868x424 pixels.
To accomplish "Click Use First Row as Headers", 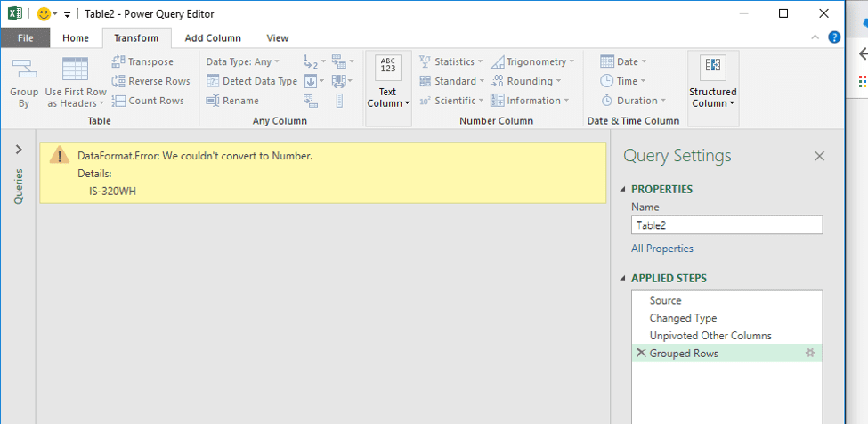I will 75,71.
